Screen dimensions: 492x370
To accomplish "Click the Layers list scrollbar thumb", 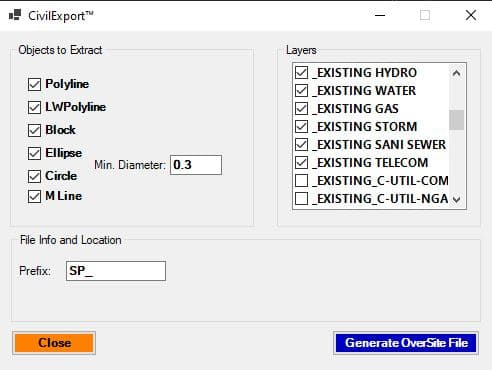I will (456, 120).
